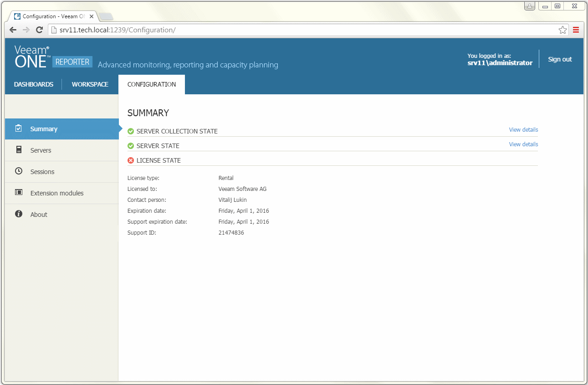Click the About info icon
Image resolution: width=588 pixels, height=385 pixels.
pyautogui.click(x=19, y=214)
